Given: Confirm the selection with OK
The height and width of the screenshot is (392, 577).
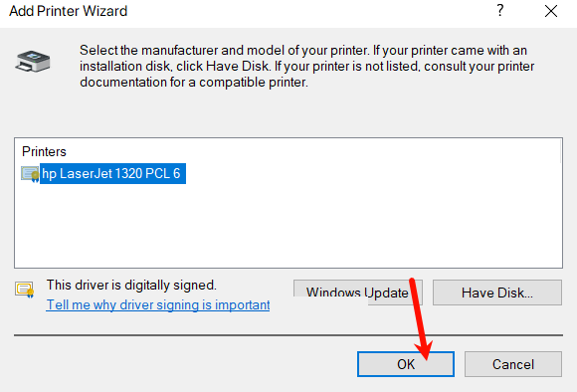Looking at the screenshot, I should (406, 364).
